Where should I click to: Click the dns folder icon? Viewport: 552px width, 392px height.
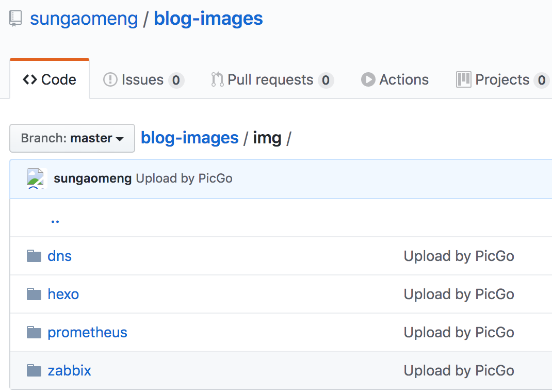[34, 256]
